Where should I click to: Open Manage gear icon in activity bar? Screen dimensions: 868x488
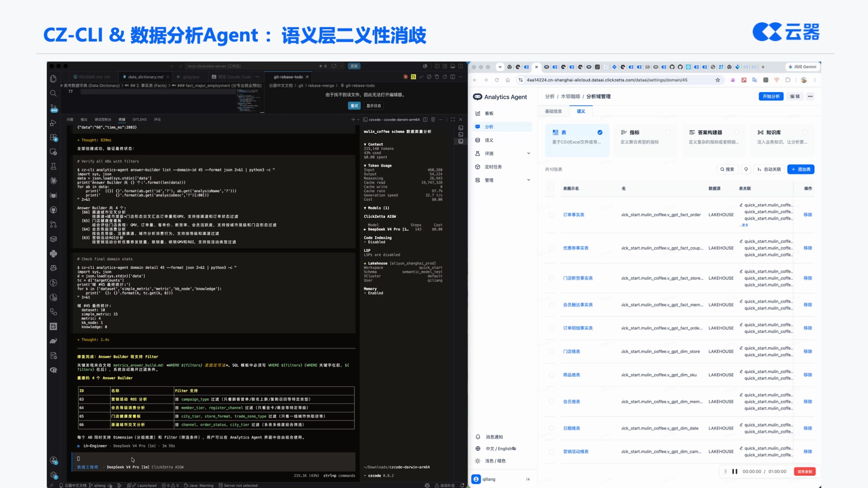53,475
